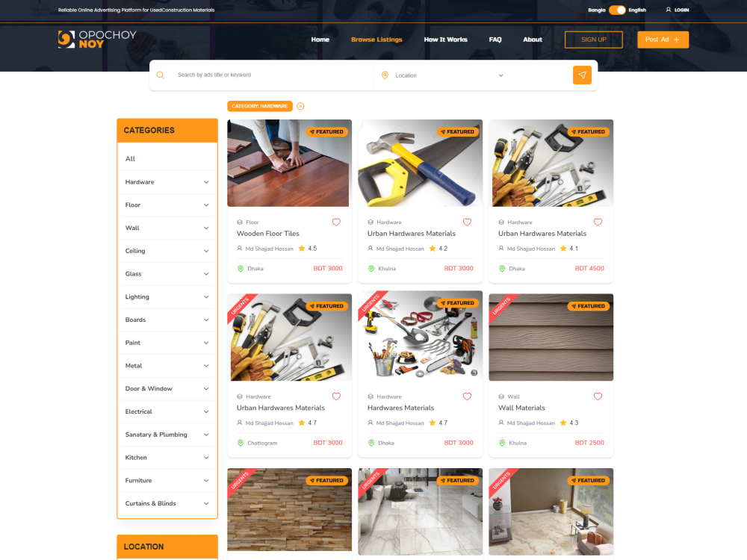The image size is (747, 560).
Task: Open the Wooden Floor Tiles listing title
Action: (267, 234)
